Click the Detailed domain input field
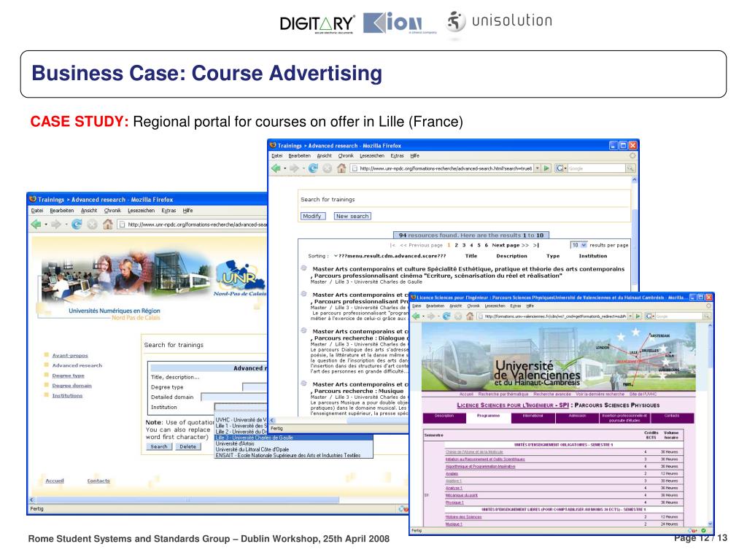 (x=234, y=397)
